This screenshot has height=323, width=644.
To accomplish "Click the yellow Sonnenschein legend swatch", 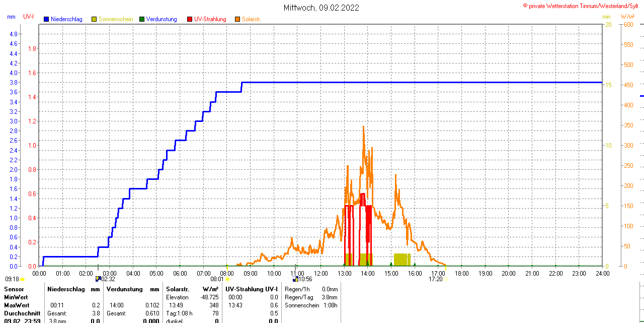I will pos(94,19).
